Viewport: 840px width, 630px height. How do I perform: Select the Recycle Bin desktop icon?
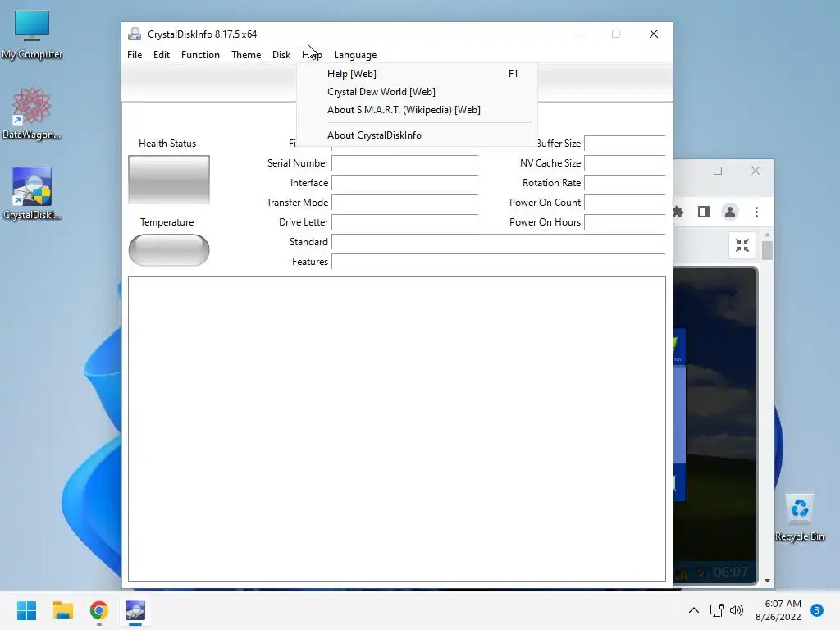[x=799, y=518]
